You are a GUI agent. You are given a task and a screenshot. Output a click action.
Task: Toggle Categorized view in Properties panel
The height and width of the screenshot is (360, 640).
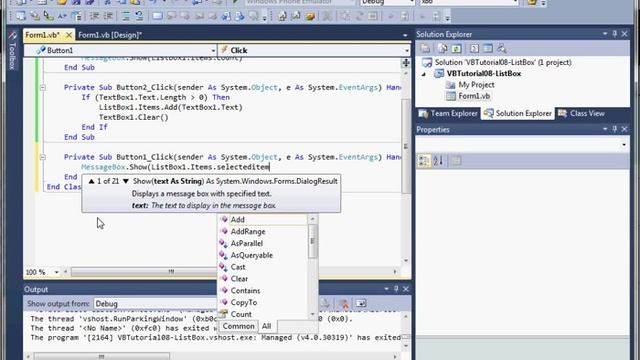coord(424,161)
